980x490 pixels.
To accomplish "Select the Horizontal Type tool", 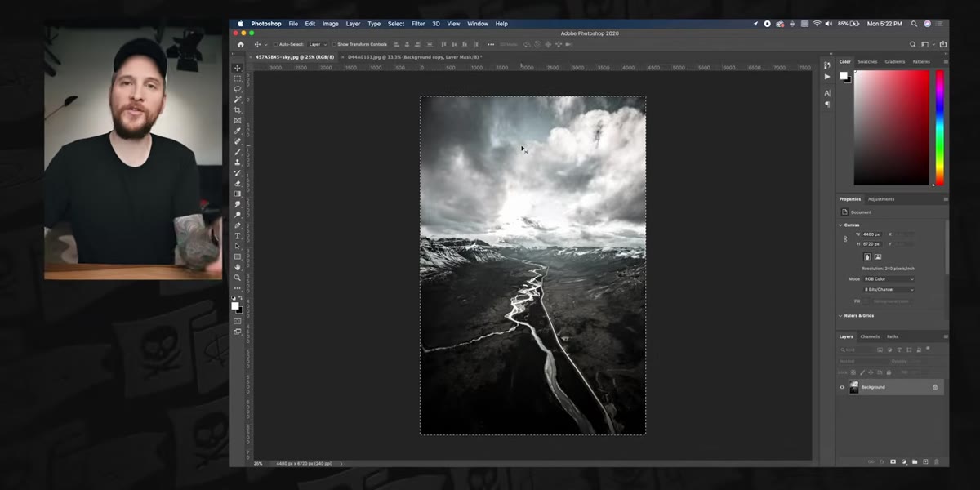I will [238, 236].
